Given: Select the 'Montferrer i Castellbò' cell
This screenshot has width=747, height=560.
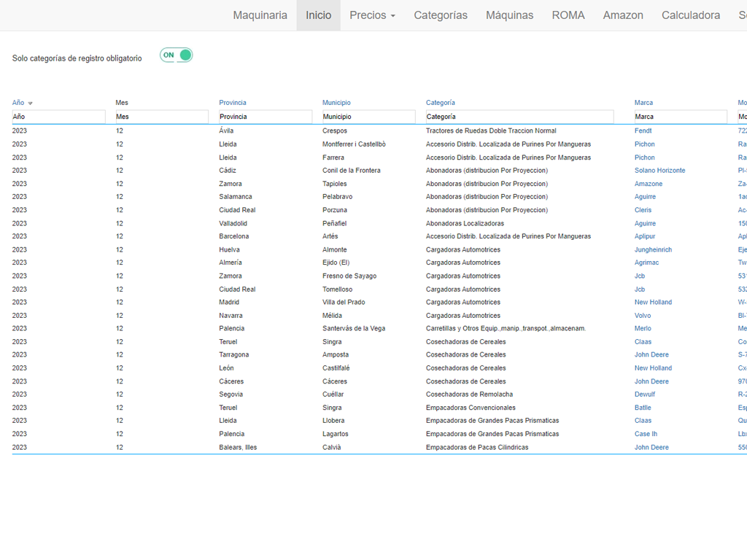Looking at the screenshot, I should pyautogui.click(x=354, y=144).
